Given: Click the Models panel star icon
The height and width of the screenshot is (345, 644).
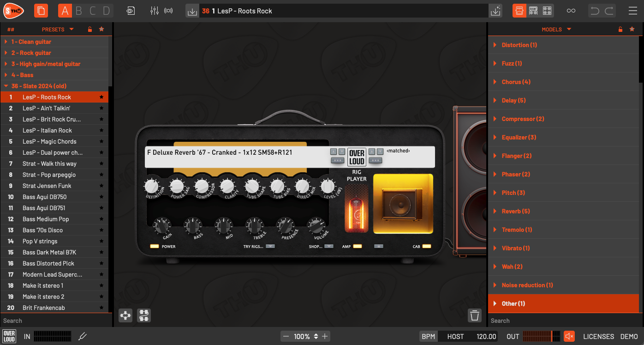Looking at the screenshot, I should tap(632, 29).
